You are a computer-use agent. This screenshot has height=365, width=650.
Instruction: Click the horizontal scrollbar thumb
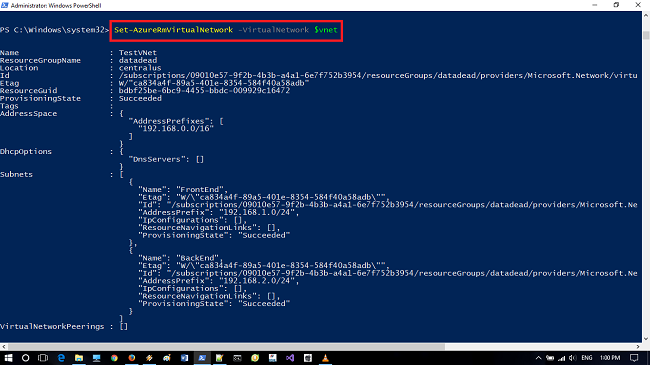click(226, 347)
